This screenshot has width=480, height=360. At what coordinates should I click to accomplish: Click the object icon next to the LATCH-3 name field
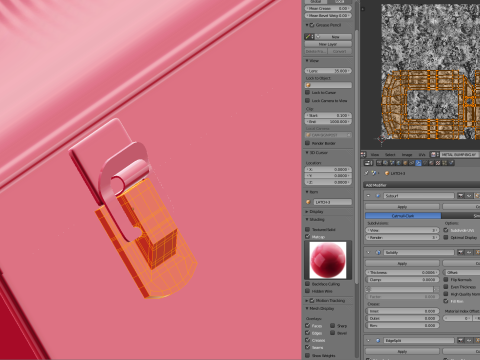point(308,202)
